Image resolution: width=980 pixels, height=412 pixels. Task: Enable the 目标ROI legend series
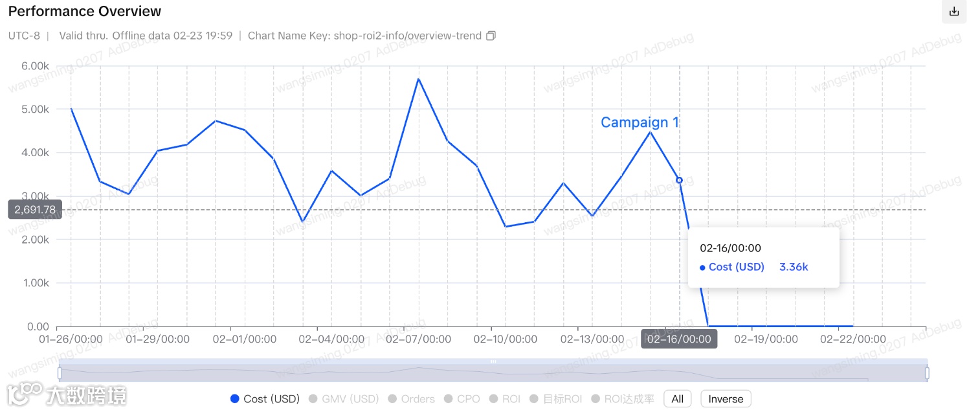556,399
